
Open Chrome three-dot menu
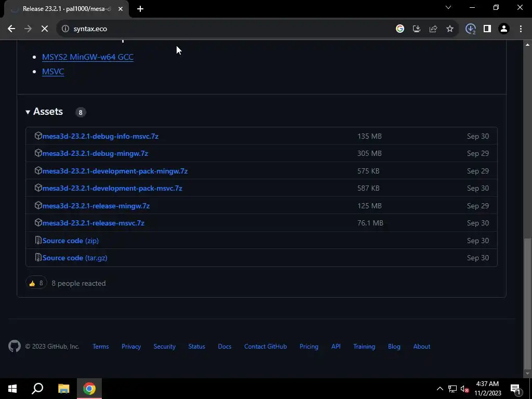click(521, 29)
